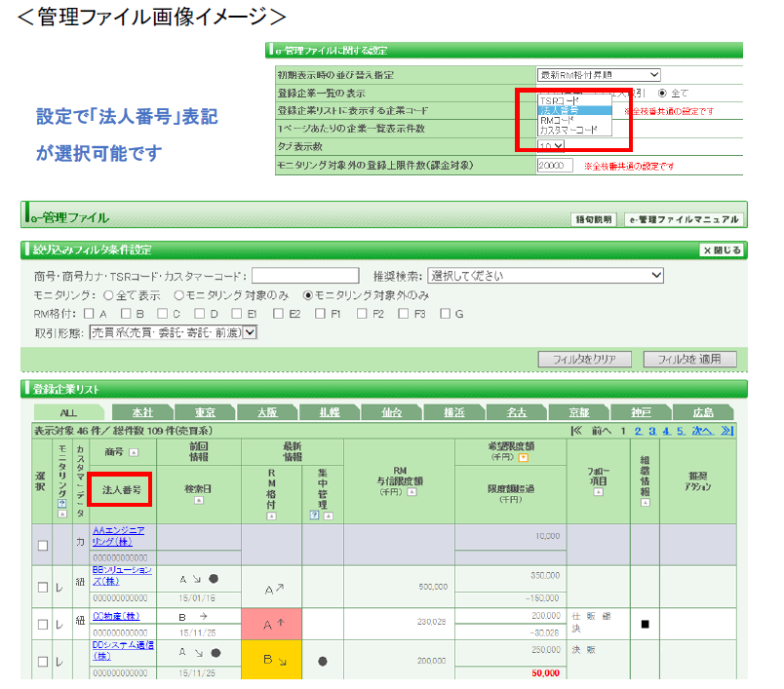Click the sort icon under フォロー項目
The height and width of the screenshot is (689, 784).
click(598, 493)
